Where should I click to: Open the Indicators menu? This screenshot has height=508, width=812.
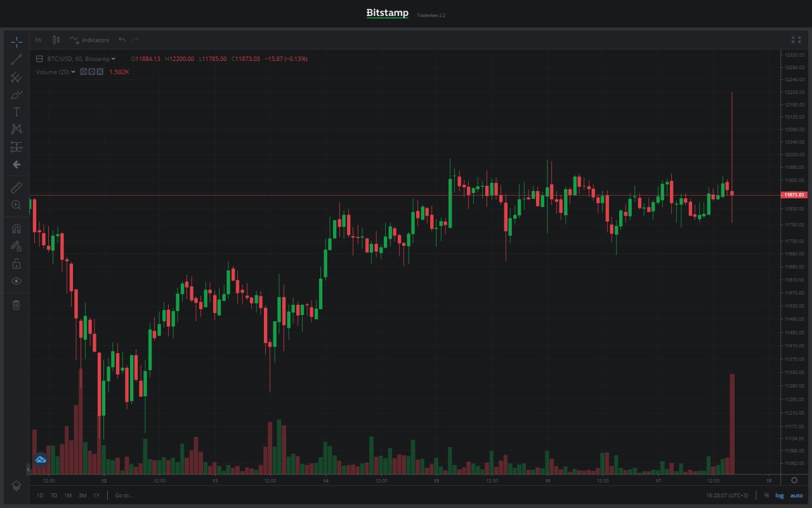[89, 40]
